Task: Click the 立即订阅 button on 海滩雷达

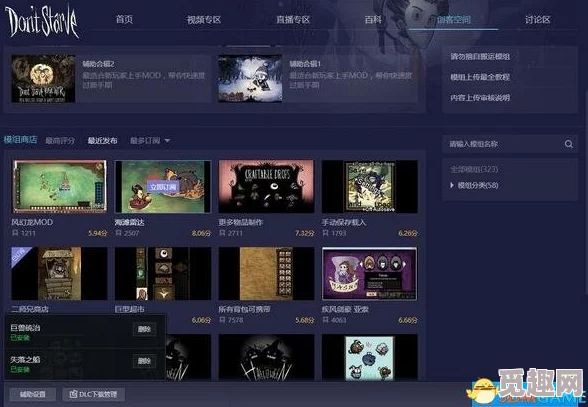Action: point(163,187)
